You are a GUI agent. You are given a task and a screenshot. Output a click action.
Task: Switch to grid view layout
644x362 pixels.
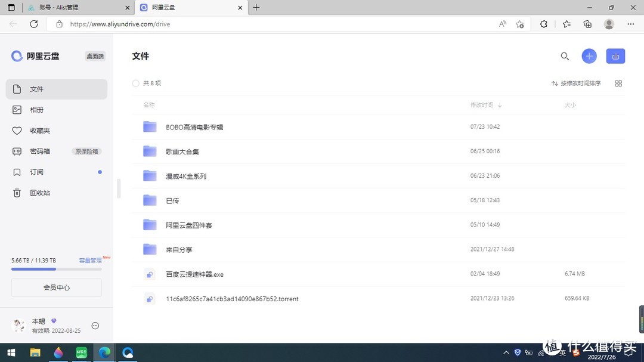click(618, 83)
